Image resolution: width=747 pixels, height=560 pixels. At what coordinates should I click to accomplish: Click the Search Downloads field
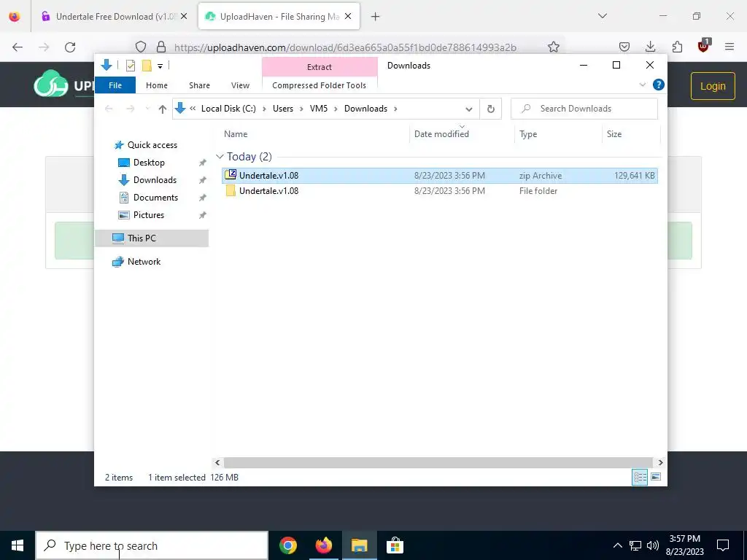click(584, 109)
